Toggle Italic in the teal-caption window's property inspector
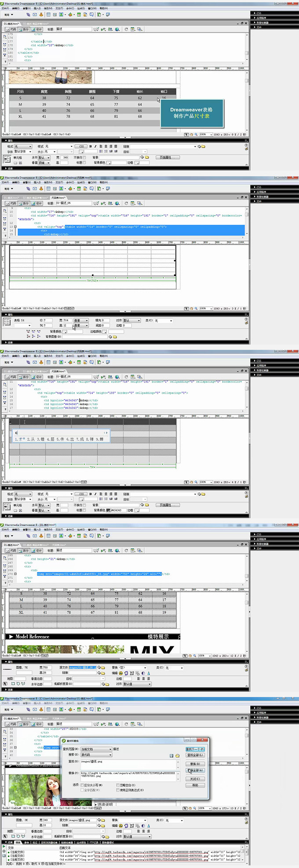 (x=95, y=146)
